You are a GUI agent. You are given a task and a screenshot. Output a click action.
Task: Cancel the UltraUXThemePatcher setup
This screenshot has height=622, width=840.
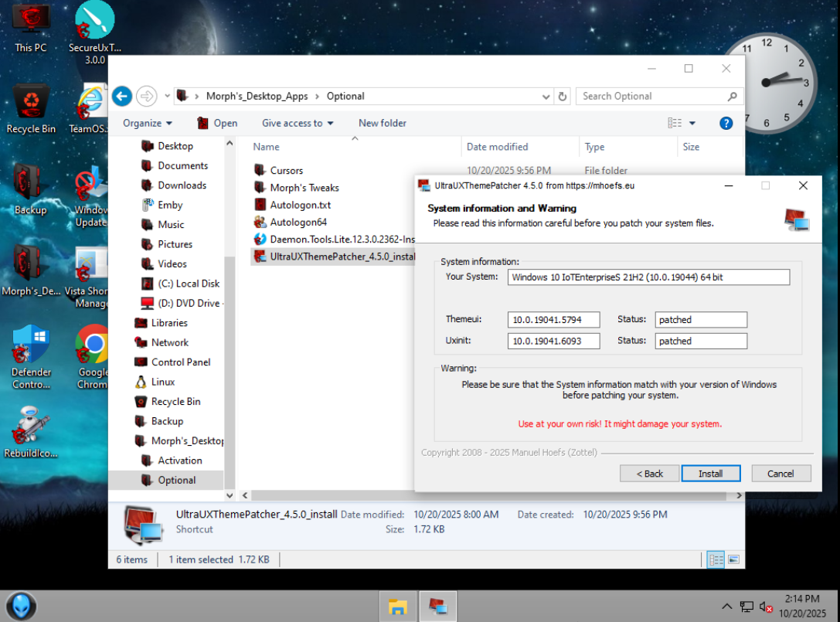point(780,474)
